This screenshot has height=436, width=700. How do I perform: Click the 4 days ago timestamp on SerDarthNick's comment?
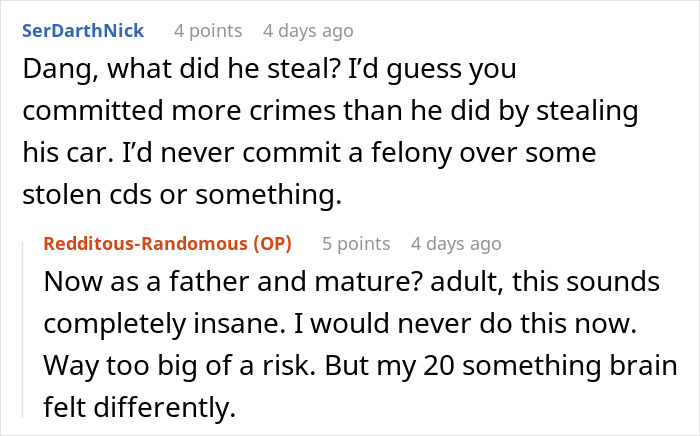(x=307, y=30)
